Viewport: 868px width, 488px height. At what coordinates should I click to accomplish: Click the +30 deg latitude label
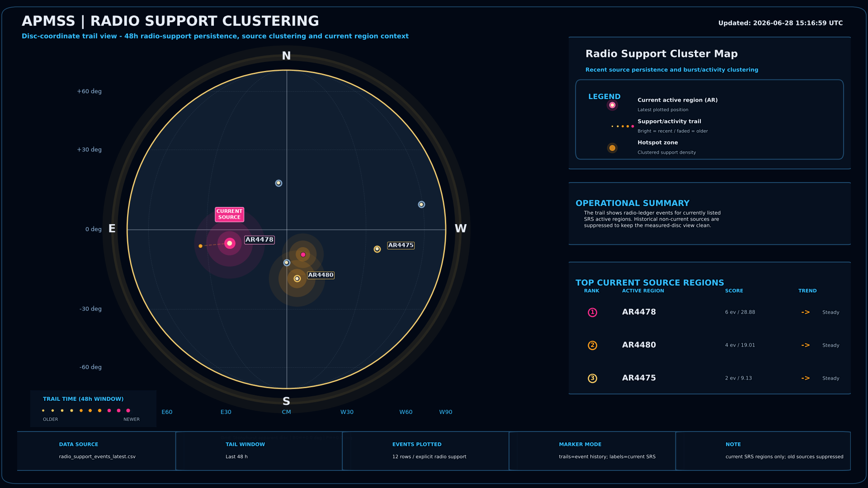point(89,150)
